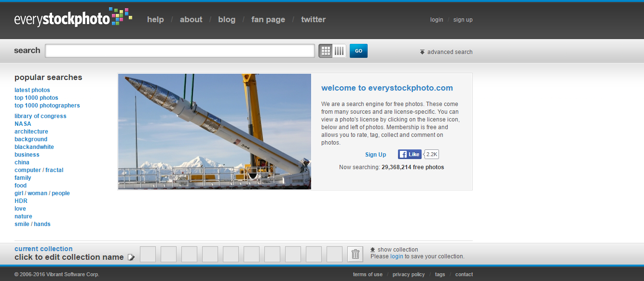
Task: Open the about page
Action: point(191,20)
